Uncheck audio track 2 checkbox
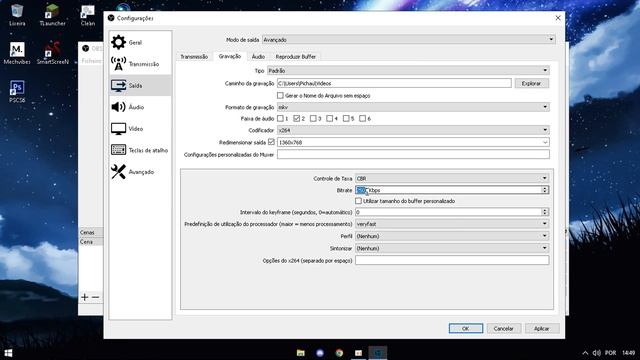Screen dimensions: 640x360 click(297, 118)
